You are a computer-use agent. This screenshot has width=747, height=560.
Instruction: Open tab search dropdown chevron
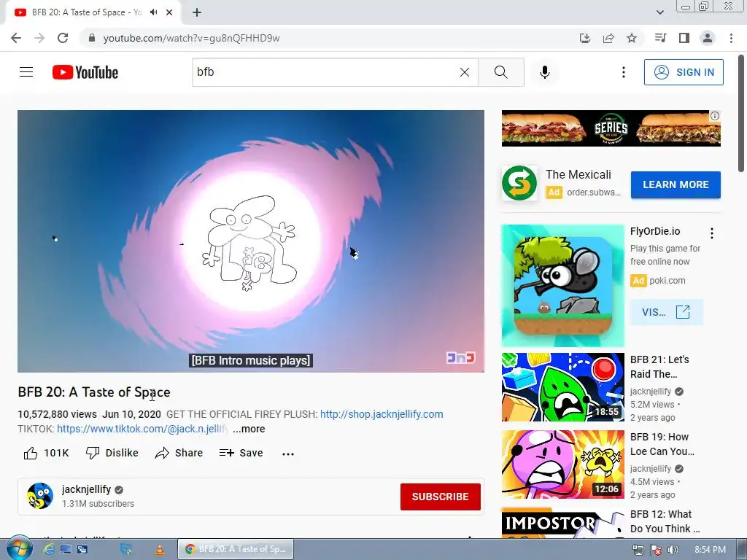tap(659, 12)
